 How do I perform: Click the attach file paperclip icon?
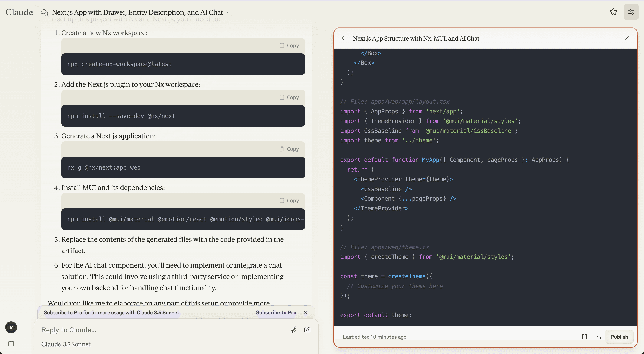(293, 330)
